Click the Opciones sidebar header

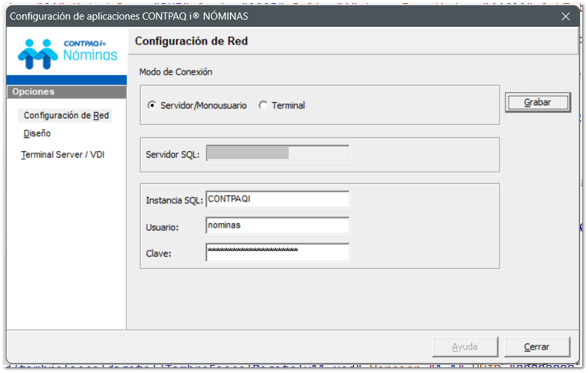click(66, 92)
